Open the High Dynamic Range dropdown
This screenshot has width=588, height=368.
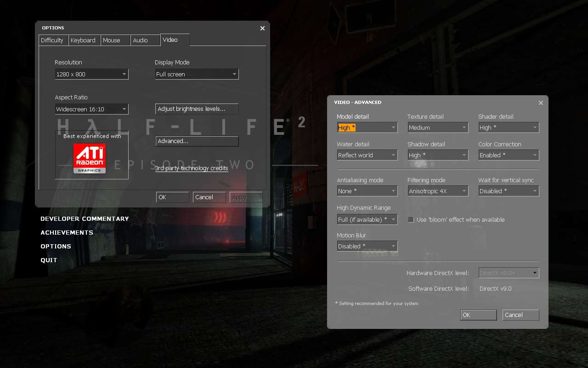coord(367,219)
